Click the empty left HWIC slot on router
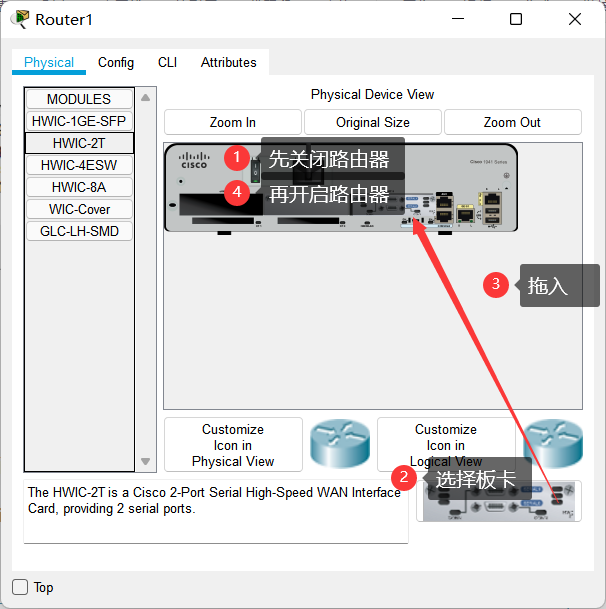 [x=221, y=204]
